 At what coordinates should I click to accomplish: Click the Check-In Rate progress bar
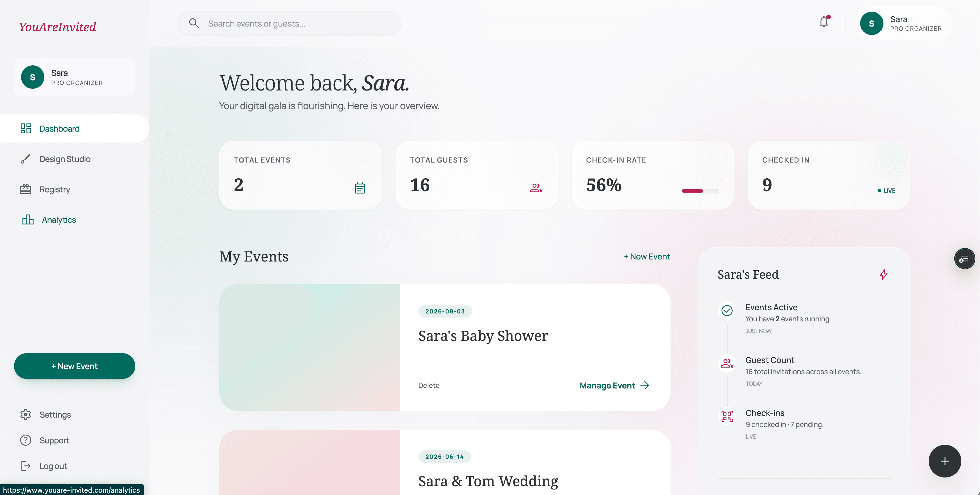(x=700, y=191)
